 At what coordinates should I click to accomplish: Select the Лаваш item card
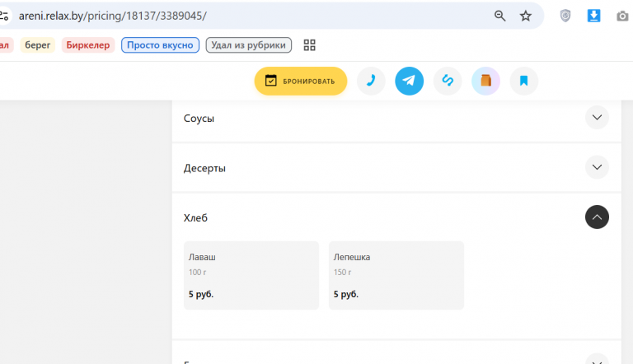point(251,276)
